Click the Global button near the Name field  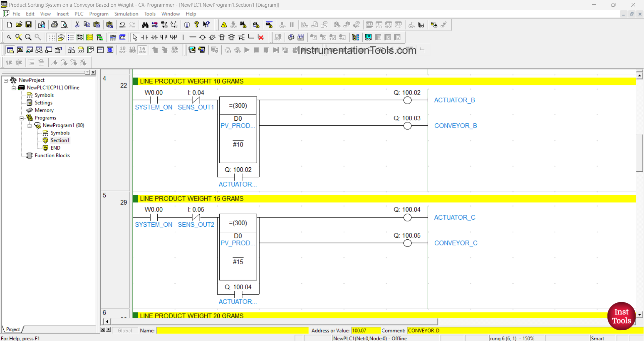tap(124, 330)
